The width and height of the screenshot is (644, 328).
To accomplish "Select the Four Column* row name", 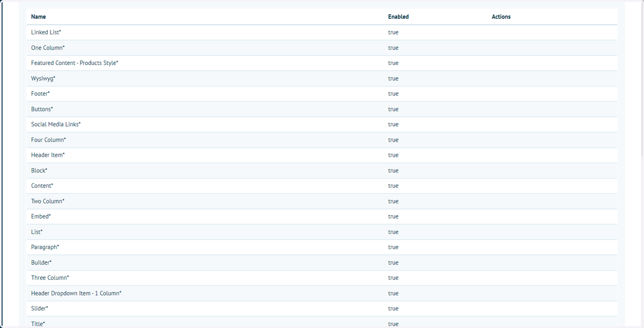I will [49, 140].
